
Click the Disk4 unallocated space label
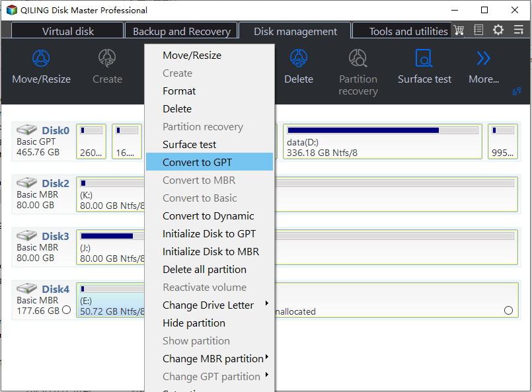tap(295, 311)
